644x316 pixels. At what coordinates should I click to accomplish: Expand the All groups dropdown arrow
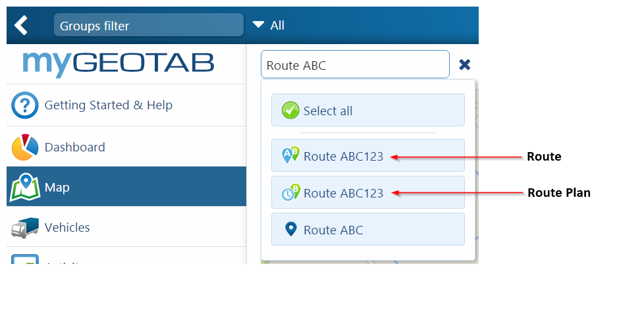tap(259, 25)
